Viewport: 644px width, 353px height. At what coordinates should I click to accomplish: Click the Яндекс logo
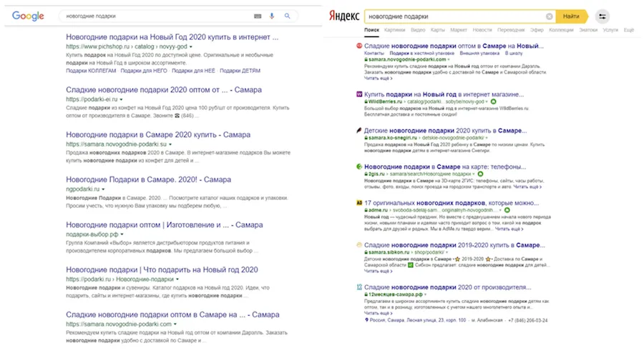[x=343, y=16]
